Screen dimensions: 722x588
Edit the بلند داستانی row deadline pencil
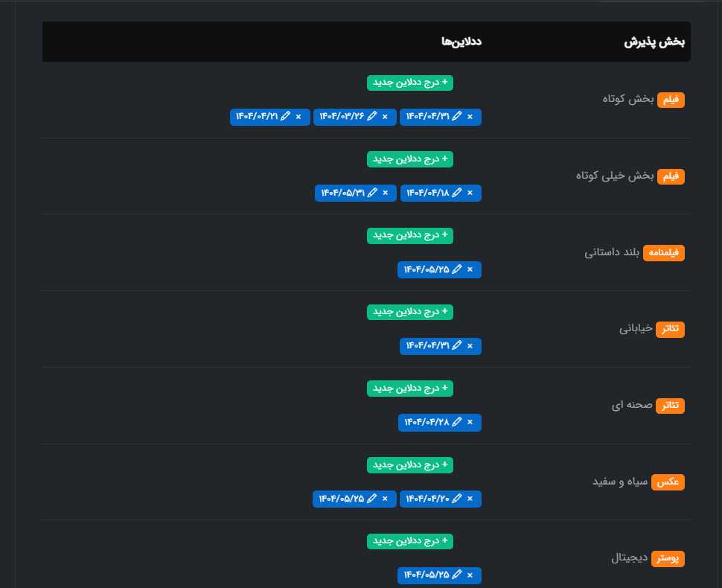tap(457, 269)
